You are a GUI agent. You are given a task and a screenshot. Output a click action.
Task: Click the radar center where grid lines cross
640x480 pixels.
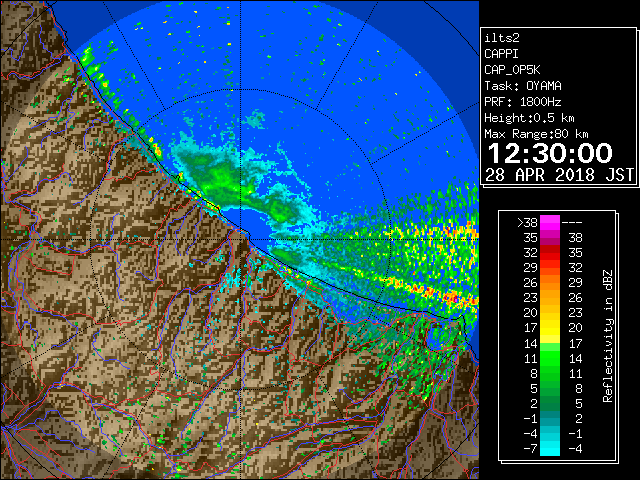240,240
